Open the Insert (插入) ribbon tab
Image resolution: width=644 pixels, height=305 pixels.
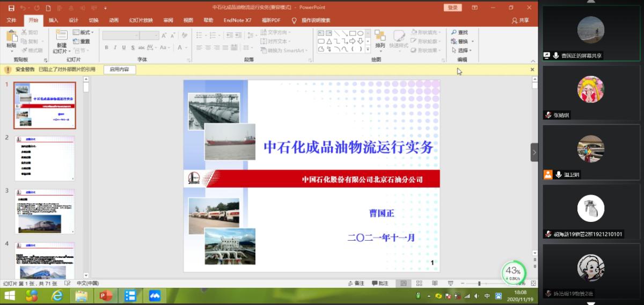point(54,20)
